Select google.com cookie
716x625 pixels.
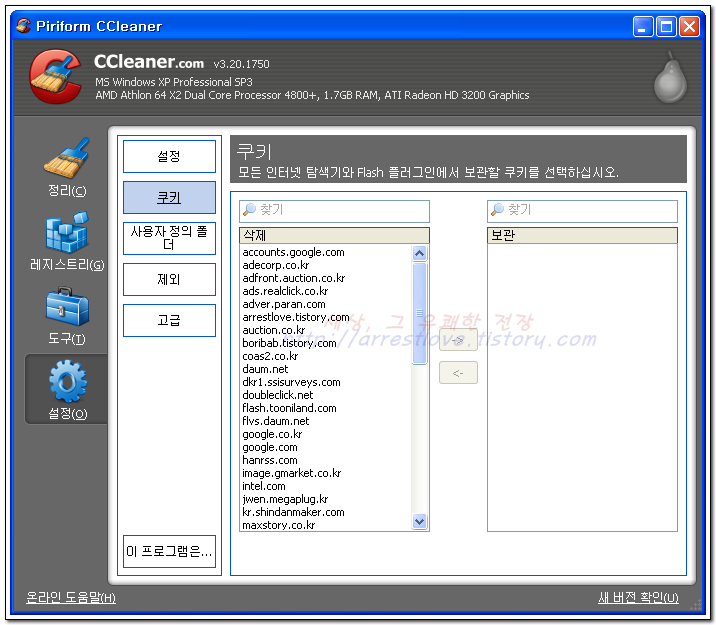270,447
